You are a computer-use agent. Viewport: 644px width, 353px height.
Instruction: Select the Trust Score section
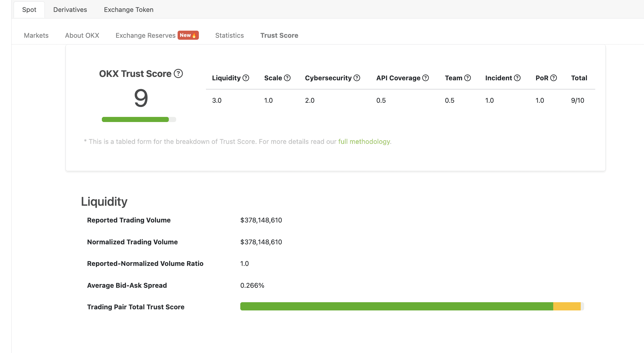[279, 35]
